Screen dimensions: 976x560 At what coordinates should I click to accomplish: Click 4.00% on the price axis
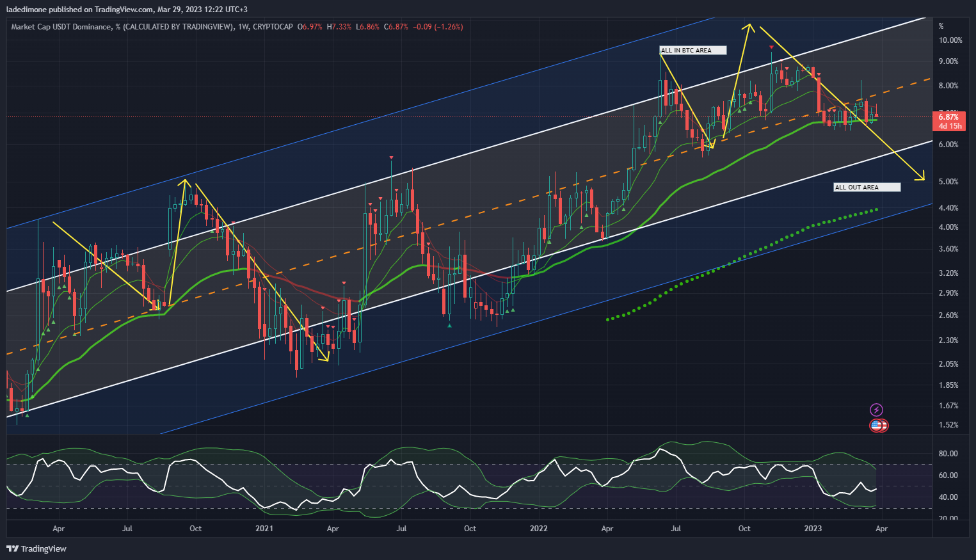[948, 227]
